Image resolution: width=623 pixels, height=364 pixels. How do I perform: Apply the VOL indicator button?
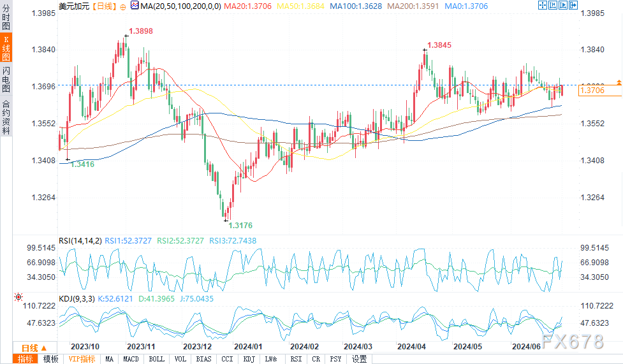coord(180,359)
